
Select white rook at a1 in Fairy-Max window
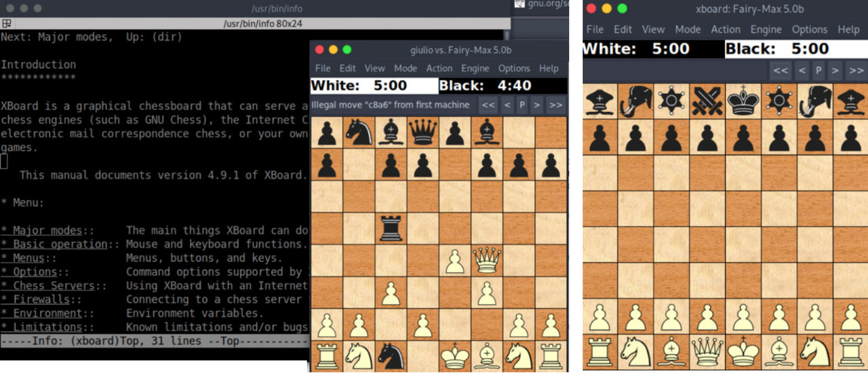[600, 352]
